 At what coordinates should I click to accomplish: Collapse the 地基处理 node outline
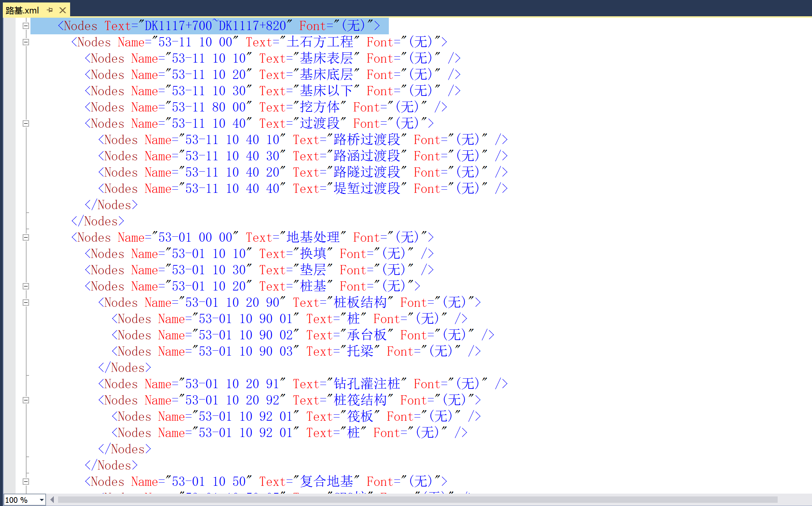26,237
